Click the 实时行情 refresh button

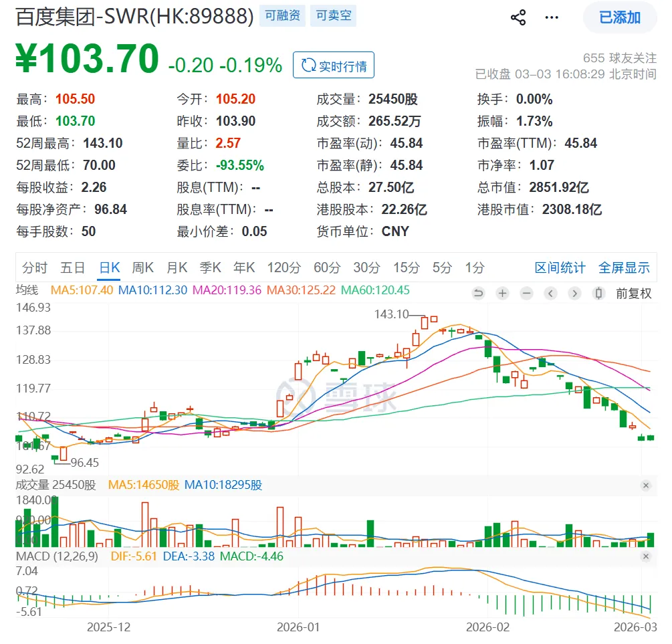tap(334, 65)
